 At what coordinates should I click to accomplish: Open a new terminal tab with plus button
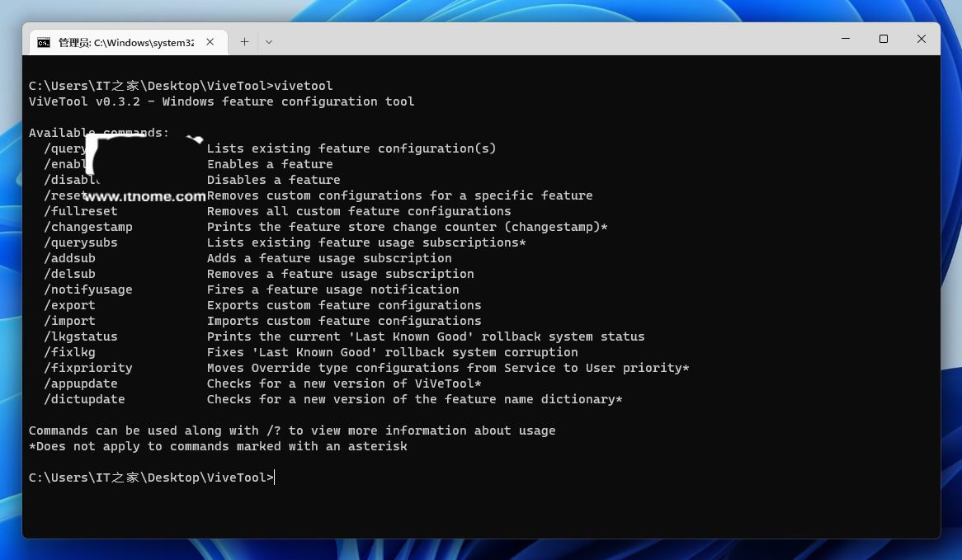tap(244, 42)
